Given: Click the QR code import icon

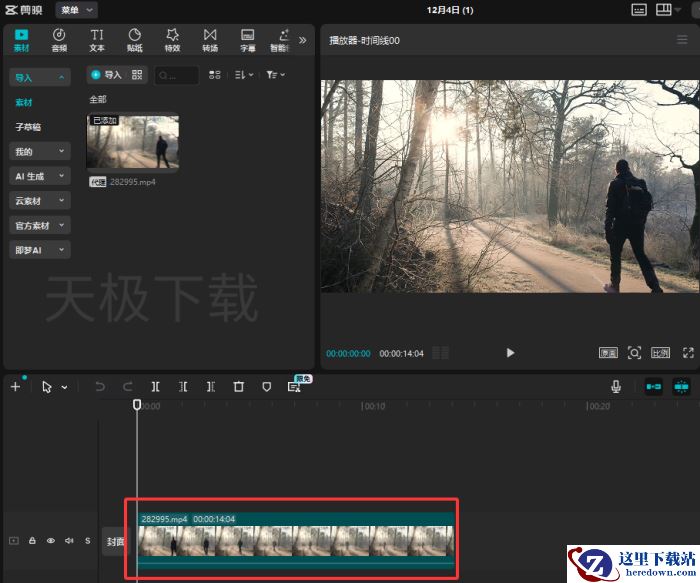Looking at the screenshot, I should (137, 75).
